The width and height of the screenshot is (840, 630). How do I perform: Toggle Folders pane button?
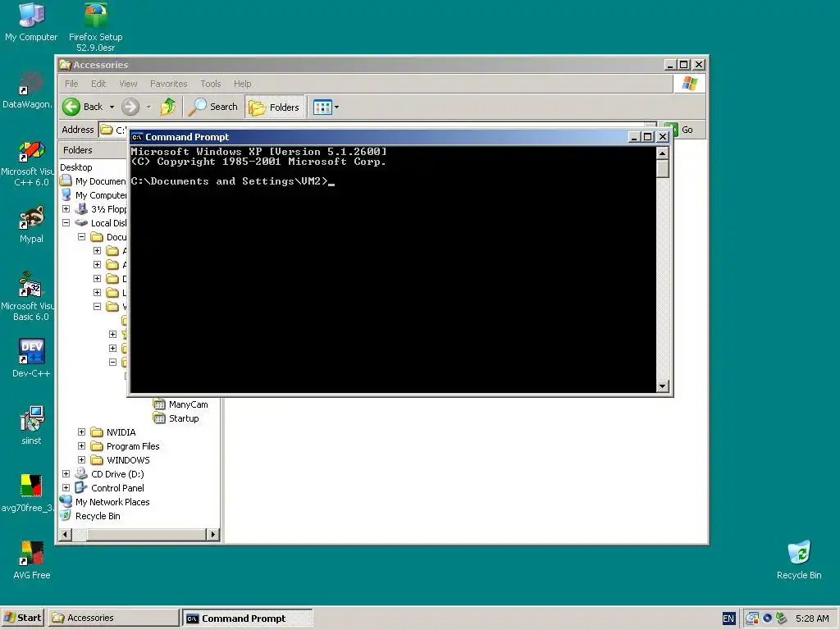coord(275,107)
